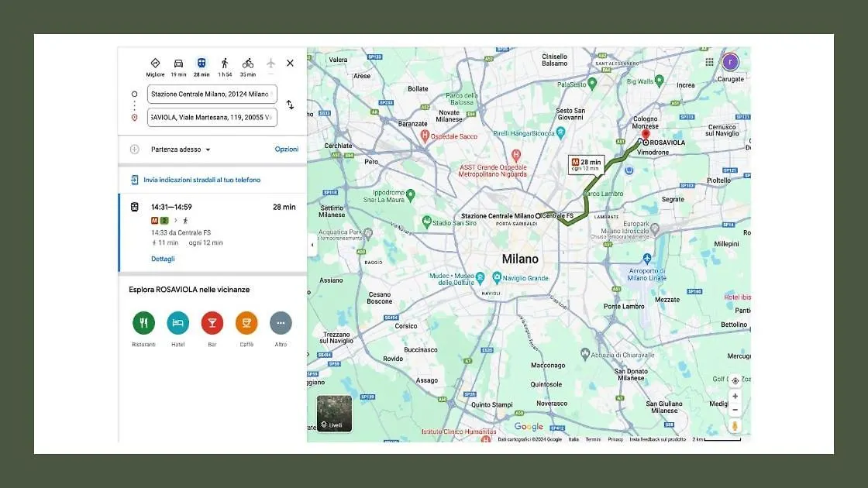Click the ASST Grande Ospedale Metropolitano Niguarda label

pyautogui.click(x=493, y=170)
